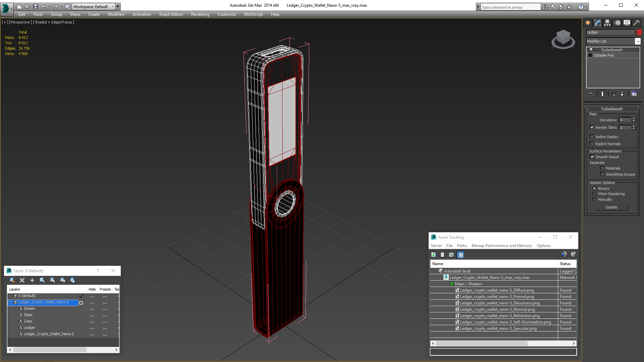
Task: Click the Pin Stack icon
Action: pyautogui.click(x=591, y=94)
